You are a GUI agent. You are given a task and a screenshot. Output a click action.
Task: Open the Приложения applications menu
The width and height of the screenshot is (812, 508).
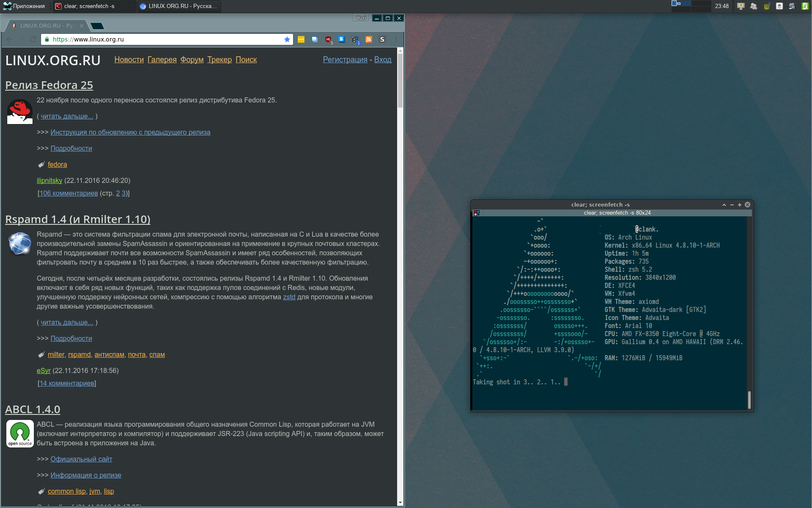pyautogui.click(x=24, y=6)
